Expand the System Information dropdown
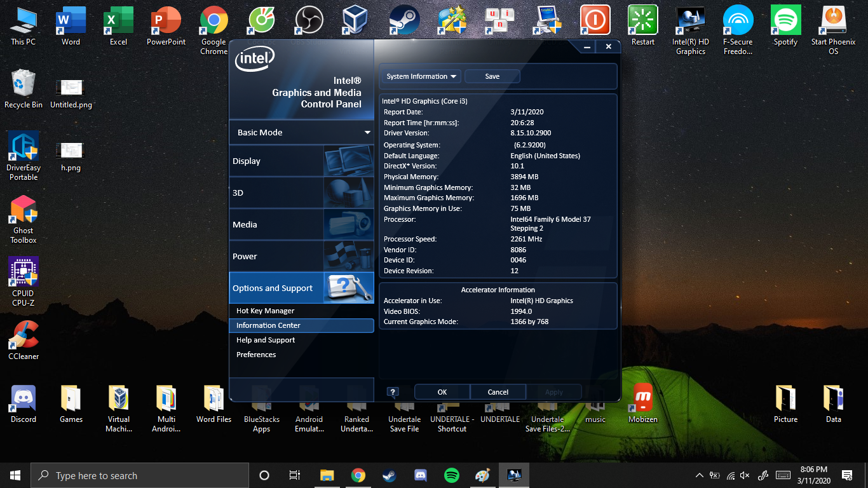Screen dimensions: 868x488 click(421, 76)
